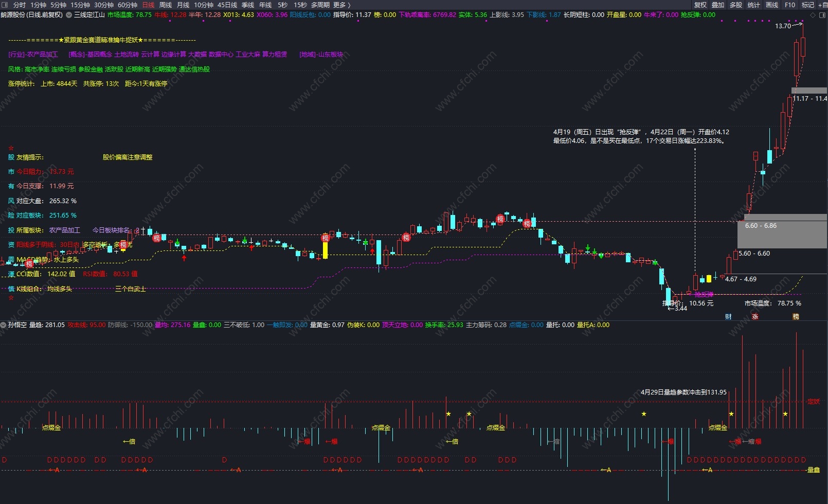Click 三线定江山 indicator name
This screenshot has height=504, width=828.
tap(89, 15)
